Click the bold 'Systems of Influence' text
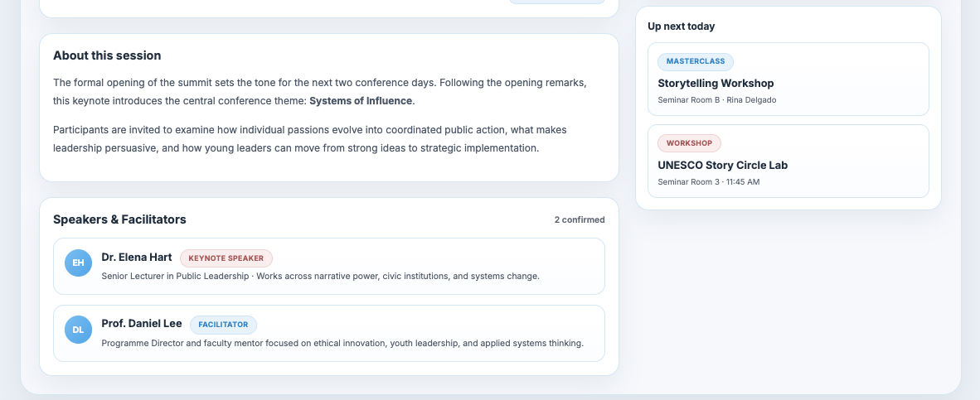 361,101
